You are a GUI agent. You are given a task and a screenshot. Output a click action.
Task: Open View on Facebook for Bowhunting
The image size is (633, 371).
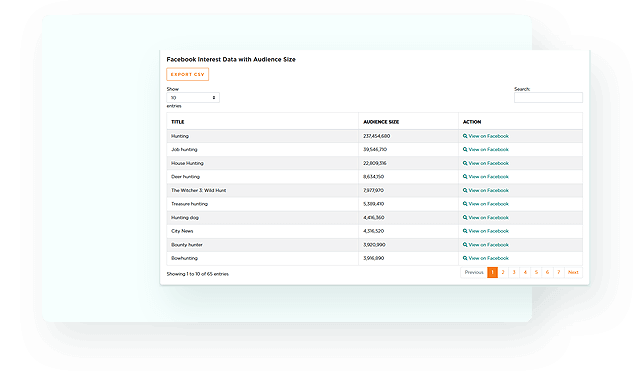pyautogui.click(x=486, y=258)
